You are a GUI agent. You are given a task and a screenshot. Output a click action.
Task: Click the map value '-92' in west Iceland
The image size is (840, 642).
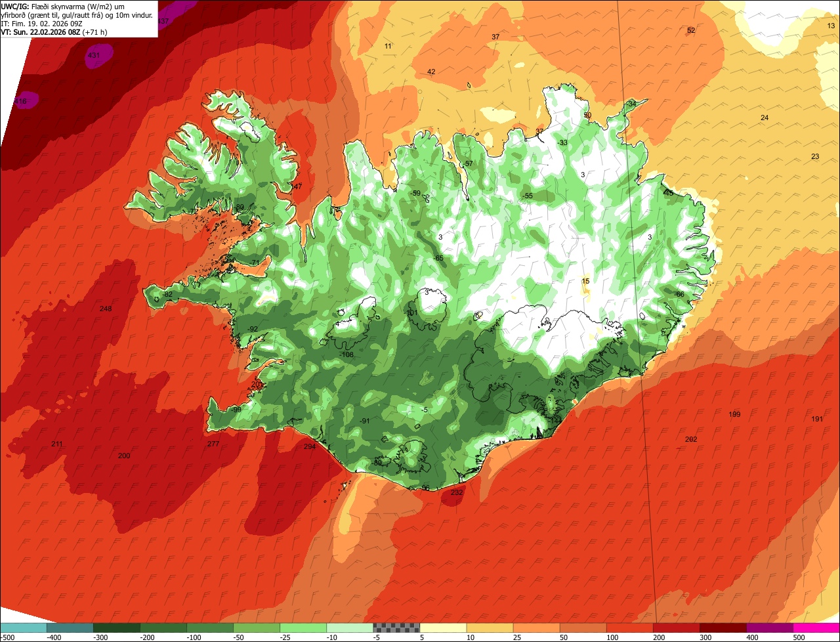coord(253,329)
